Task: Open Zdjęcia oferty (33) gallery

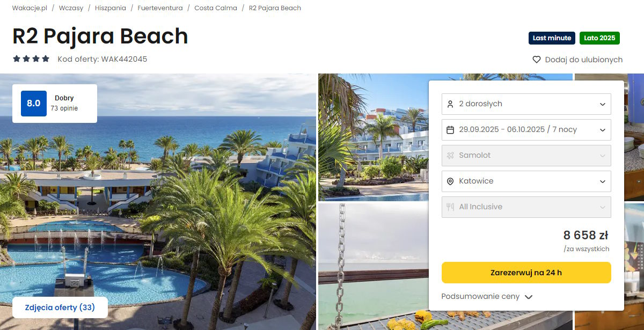Action: click(60, 307)
